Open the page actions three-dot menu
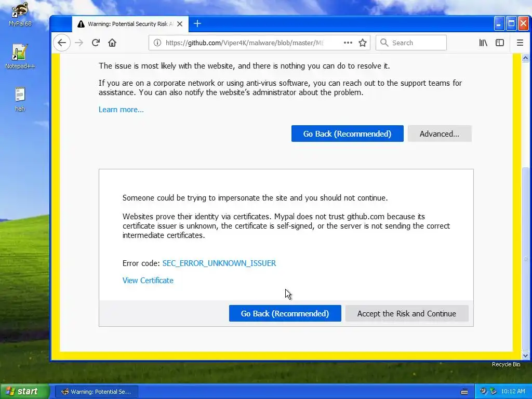The image size is (532, 399). coord(348,43)
